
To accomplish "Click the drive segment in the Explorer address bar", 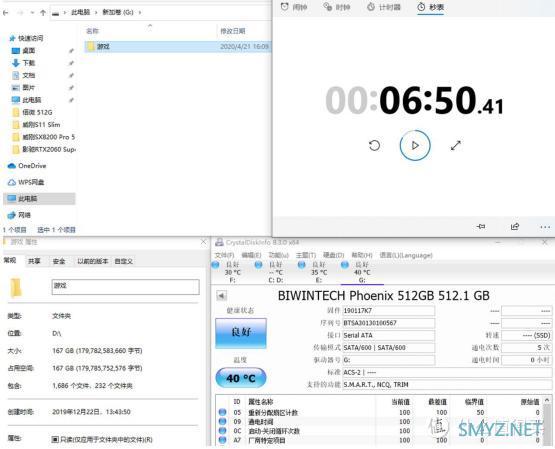I will [118, 12].
